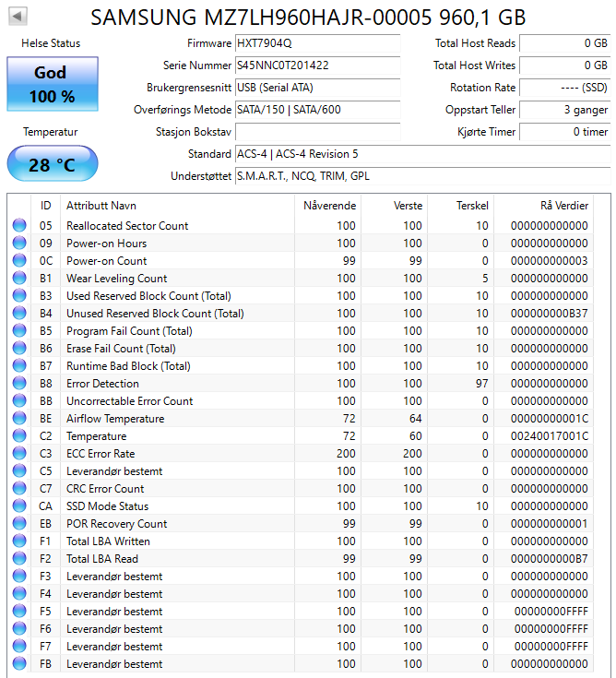Click raw value 0000000000B7 of Total LBA Read
616x678 pixels.
pos(549,559)
